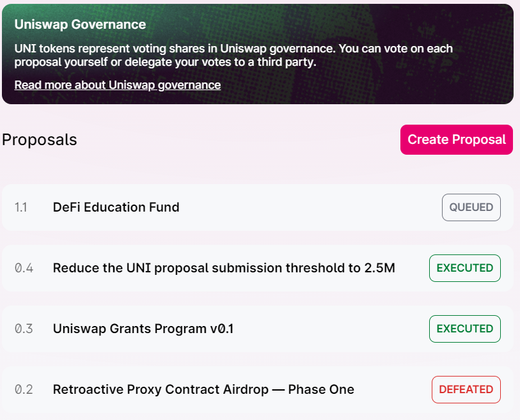Viewport: 520px width, 420px height.
Task: Click the Create Proposal button
Action: tap(457, 139)
